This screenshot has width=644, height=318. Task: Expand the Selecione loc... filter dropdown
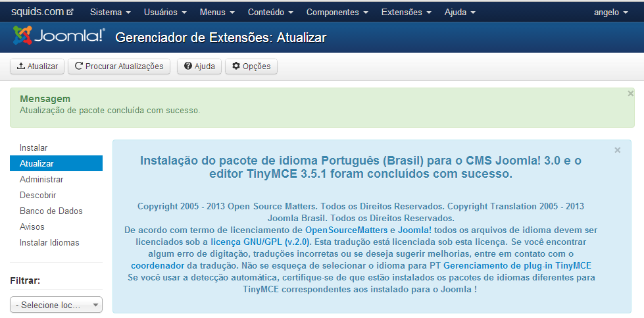57,305
